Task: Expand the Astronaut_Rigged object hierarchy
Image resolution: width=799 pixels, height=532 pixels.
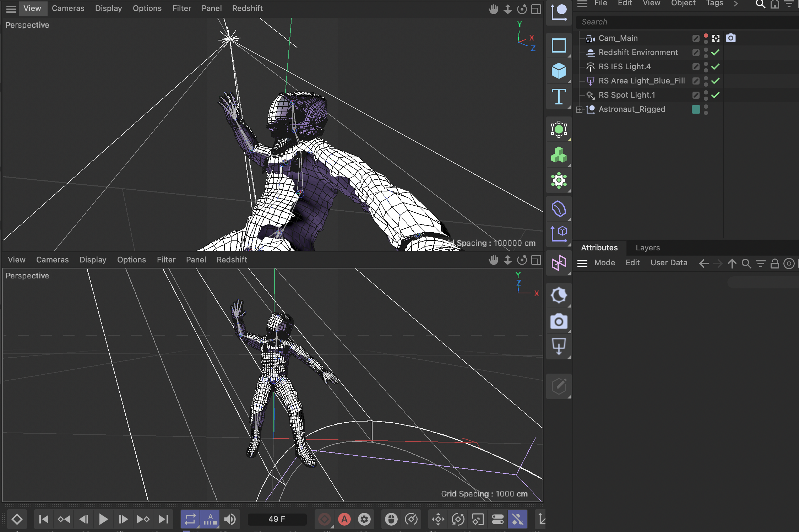Action: (x=579, y=109)
